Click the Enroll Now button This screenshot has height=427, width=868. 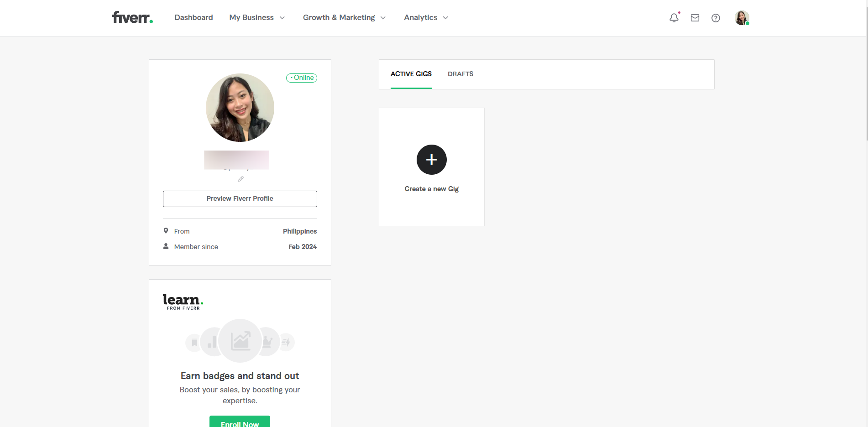240,422
